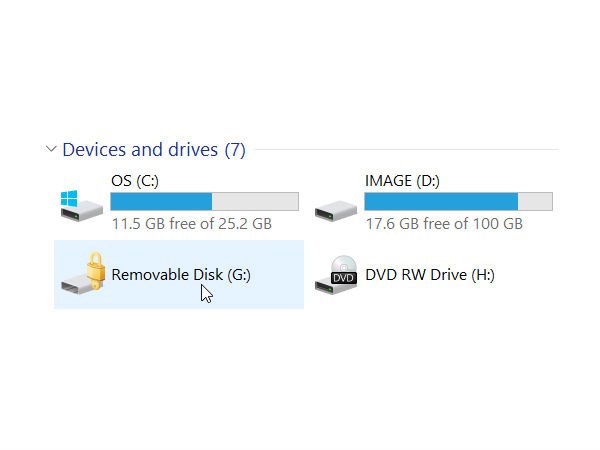Click 17.6 GB free of 100 GB text
Screen dimensions: 600x450
444,224
